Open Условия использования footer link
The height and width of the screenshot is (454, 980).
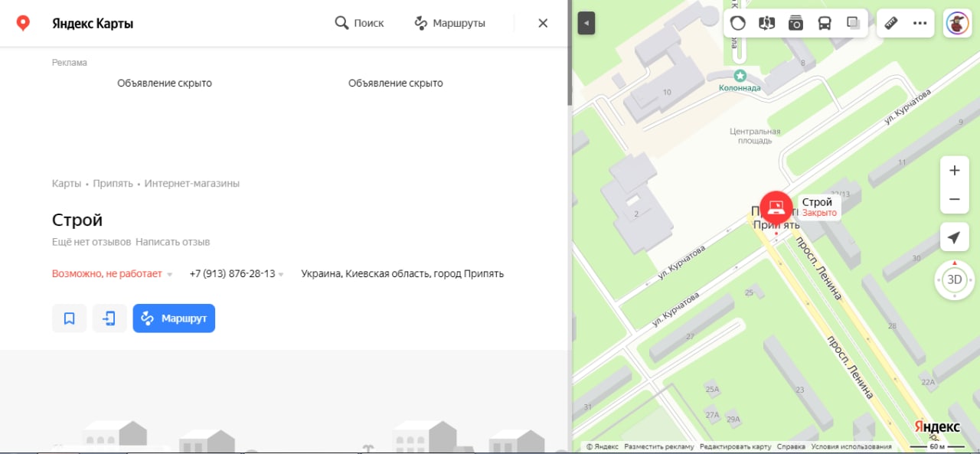[851, 447]
